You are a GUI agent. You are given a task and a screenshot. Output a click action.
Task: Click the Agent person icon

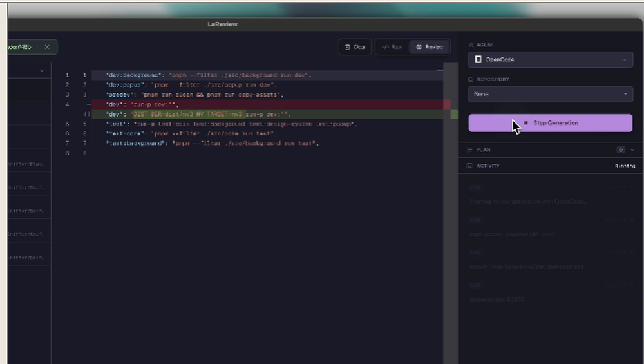coord(471,45)
